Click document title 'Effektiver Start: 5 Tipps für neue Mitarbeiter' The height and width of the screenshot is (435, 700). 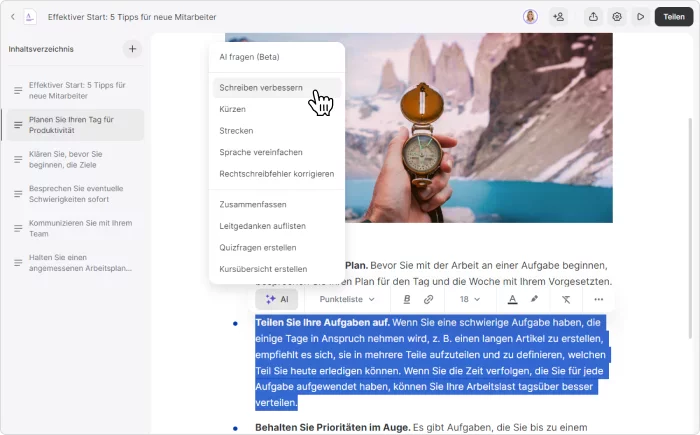(x=132, y=17)
